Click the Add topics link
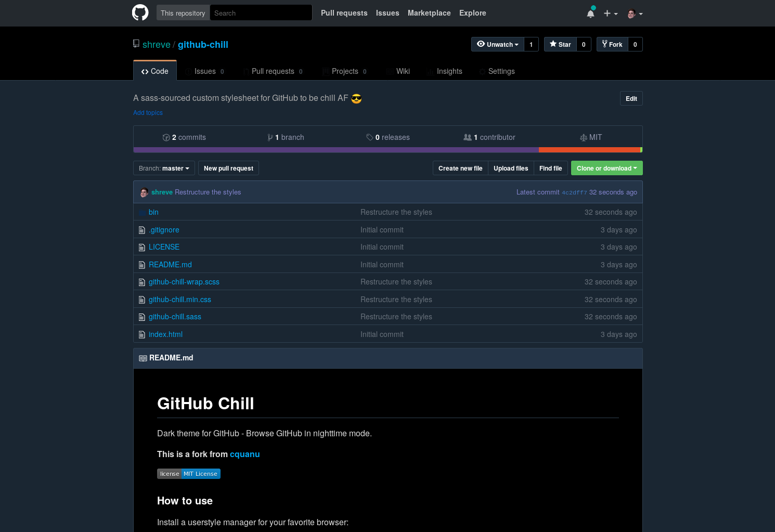The image size is (775, 532). coord(148,113)
